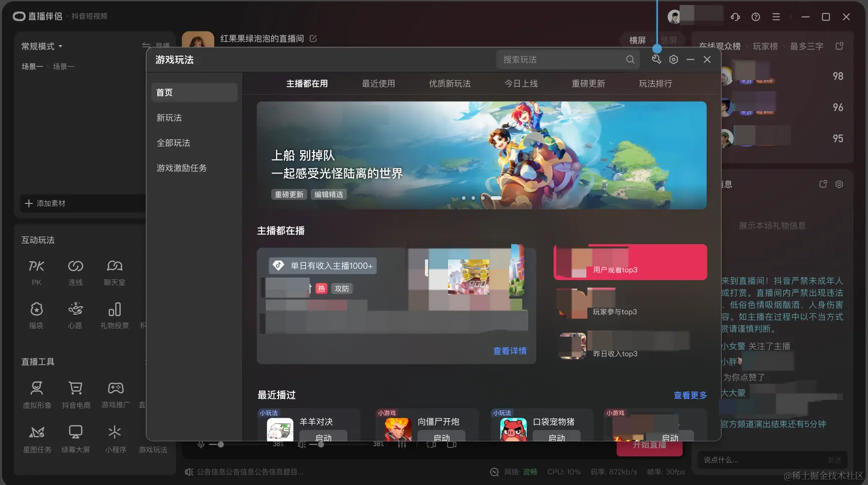This screenshot has width=868, height=485.
Task: Switch to 横屏 landscape mode
Action: (x=637, y=40)
